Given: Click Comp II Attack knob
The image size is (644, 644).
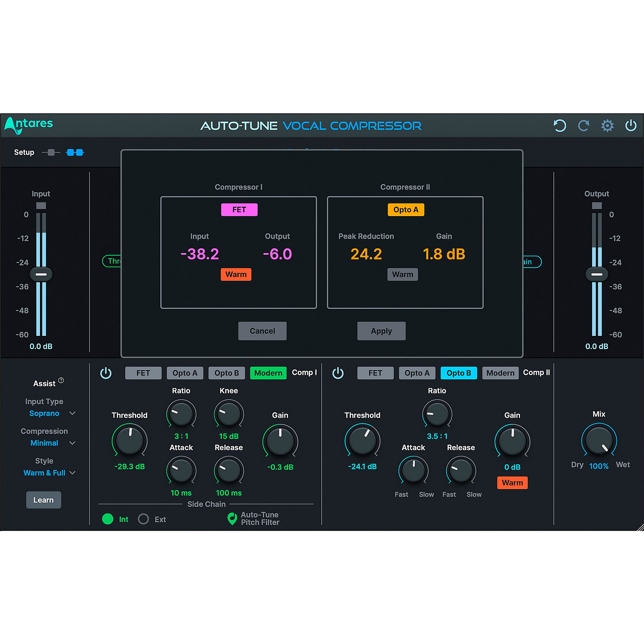Looking at the screenshot, I should click(413, 470).
